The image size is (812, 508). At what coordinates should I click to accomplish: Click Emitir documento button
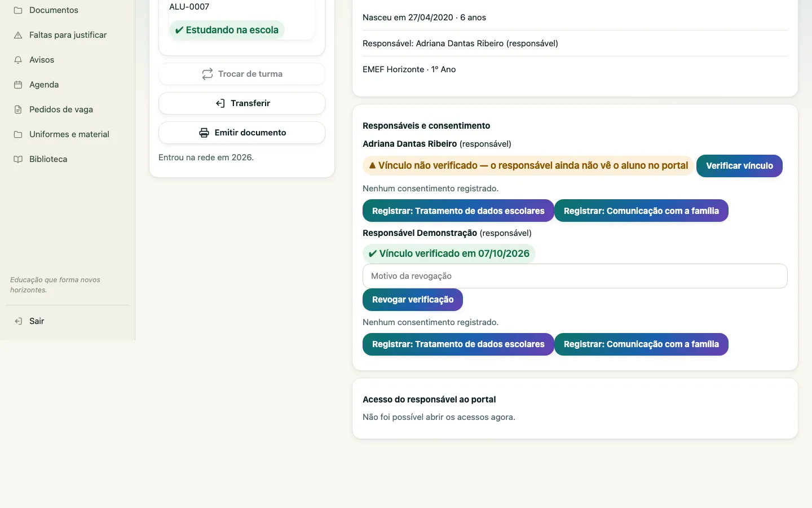[242, 133]
